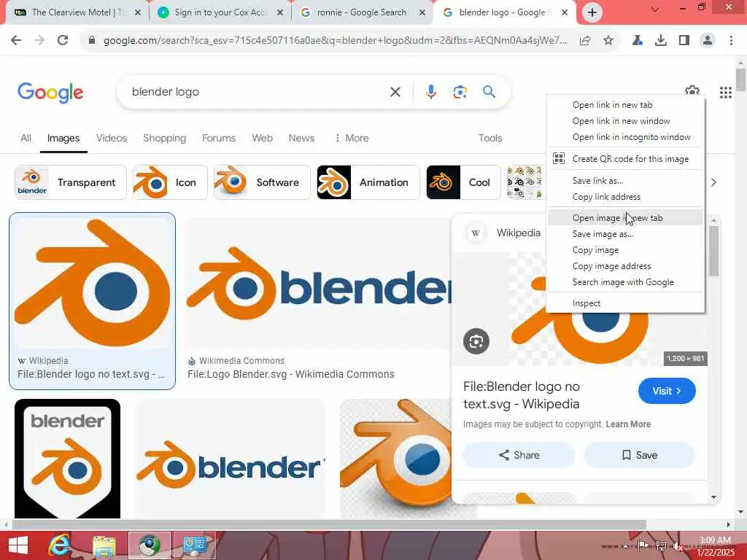Open Wikimedia Commons Logo Blender.svg thumbnail
747x560 pixels.
[x=318, y=283]
